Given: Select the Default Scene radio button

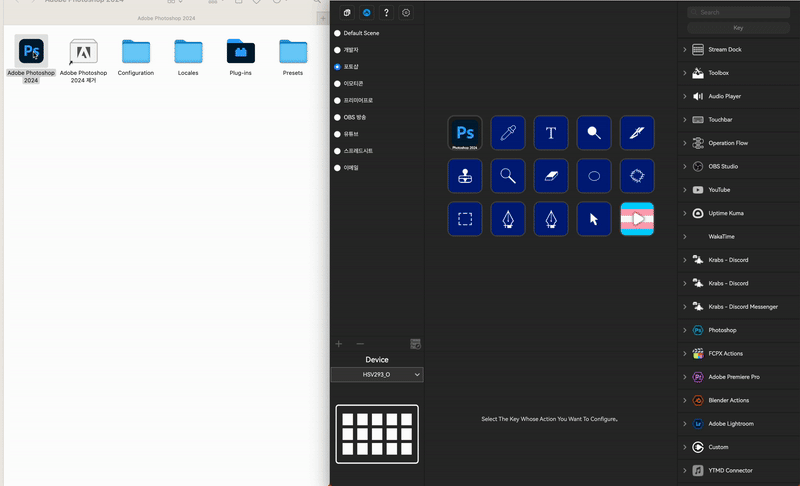Looking at the screenshot, I should click(337, 33).
